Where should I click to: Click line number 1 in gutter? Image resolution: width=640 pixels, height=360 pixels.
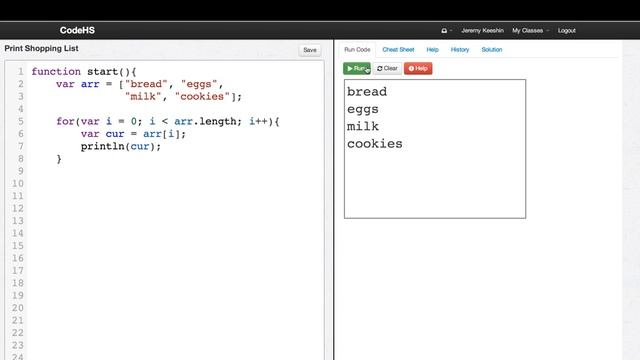20,71
